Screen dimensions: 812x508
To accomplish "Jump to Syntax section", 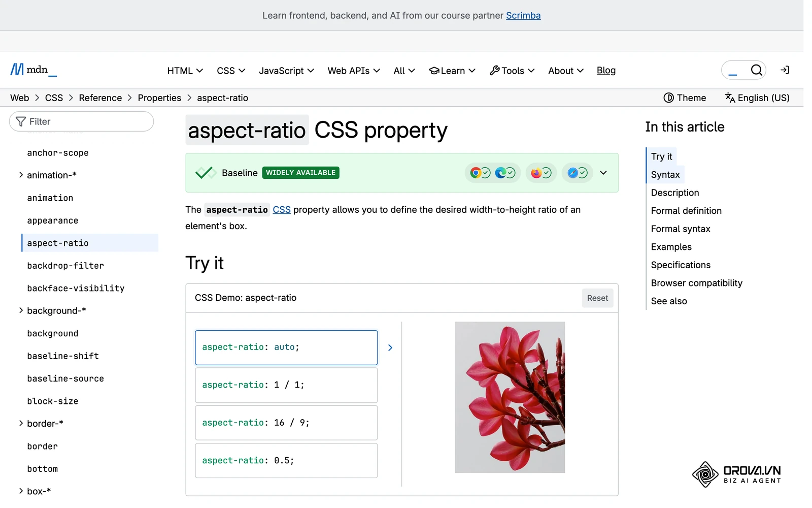I will coord(665,175).
